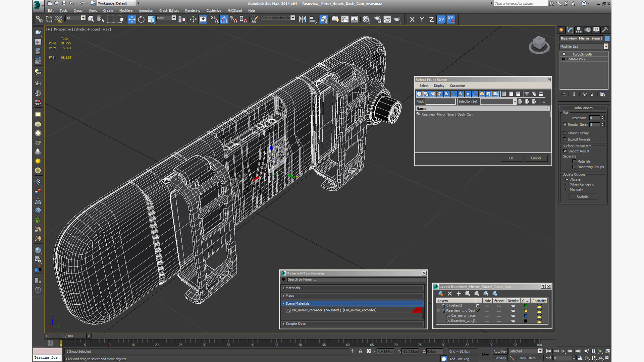
Task: Click the Unlink Selection tool
Action: pyautogui.click(x=49, y=19)
